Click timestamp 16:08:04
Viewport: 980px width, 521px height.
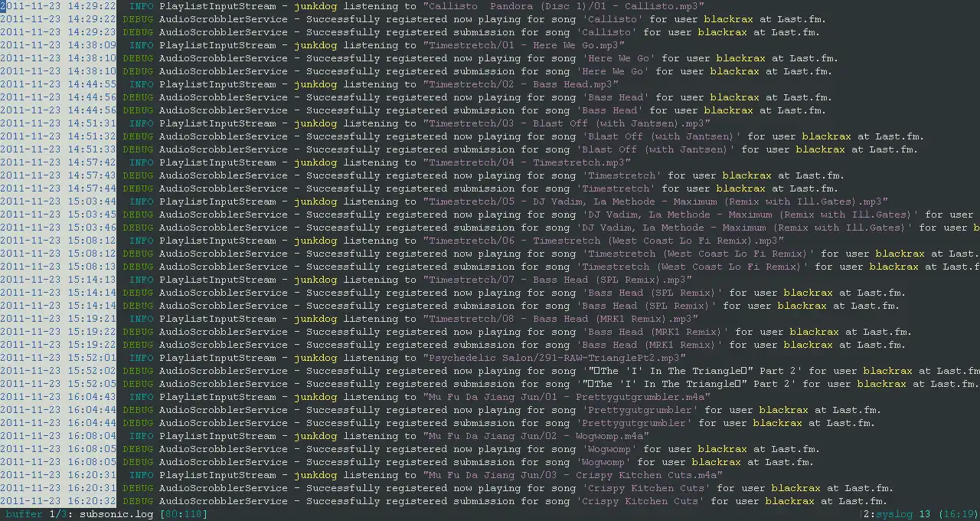(x=92, y=436)
